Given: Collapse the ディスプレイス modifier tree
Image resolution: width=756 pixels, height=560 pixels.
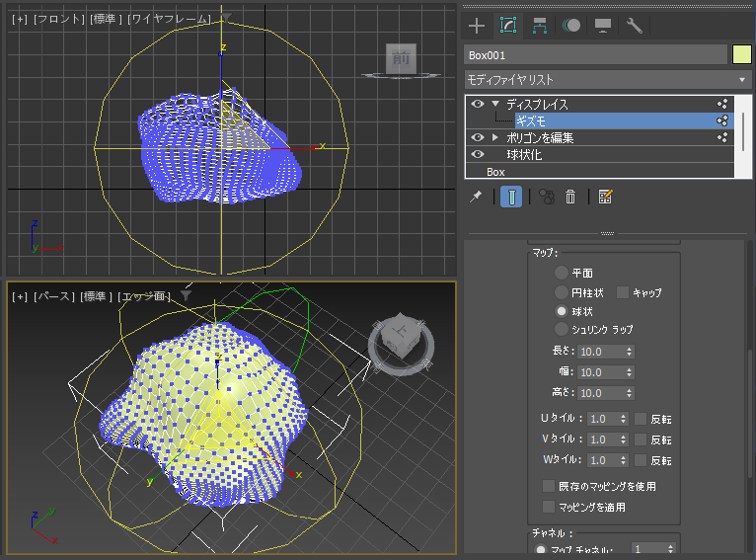Looking at the screenshot, I should point(495,104).
